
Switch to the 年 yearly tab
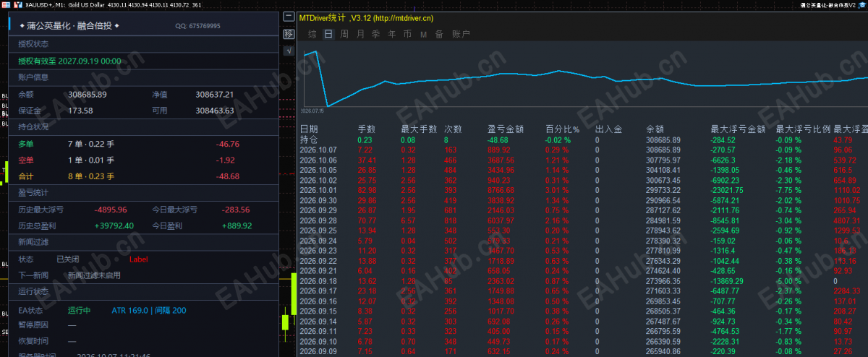coord(391,33)
